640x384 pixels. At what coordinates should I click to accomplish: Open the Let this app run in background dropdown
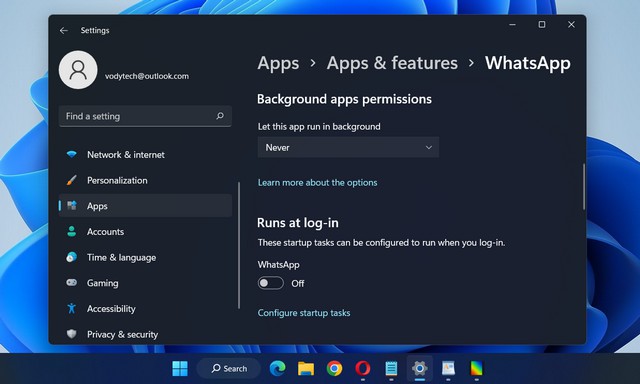tap(348, 147)
